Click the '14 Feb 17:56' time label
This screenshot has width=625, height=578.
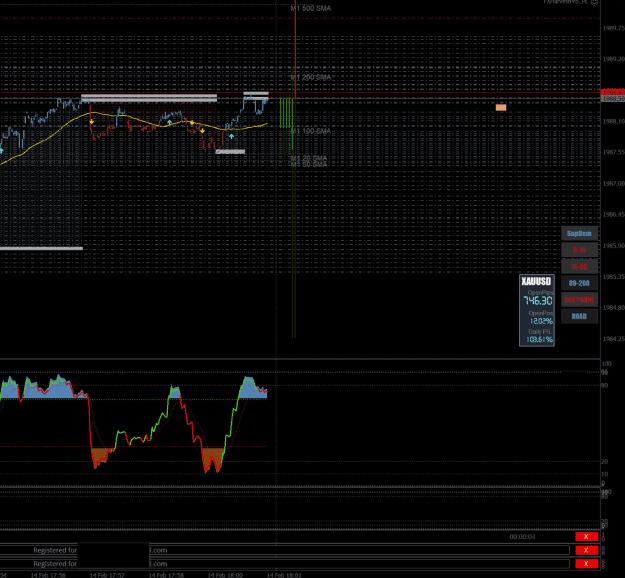pyautogui.click(x=48, y=575)
